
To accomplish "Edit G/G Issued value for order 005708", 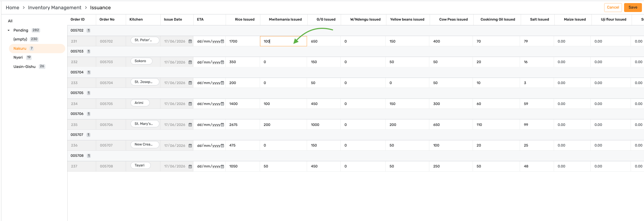I will (324, 166).
